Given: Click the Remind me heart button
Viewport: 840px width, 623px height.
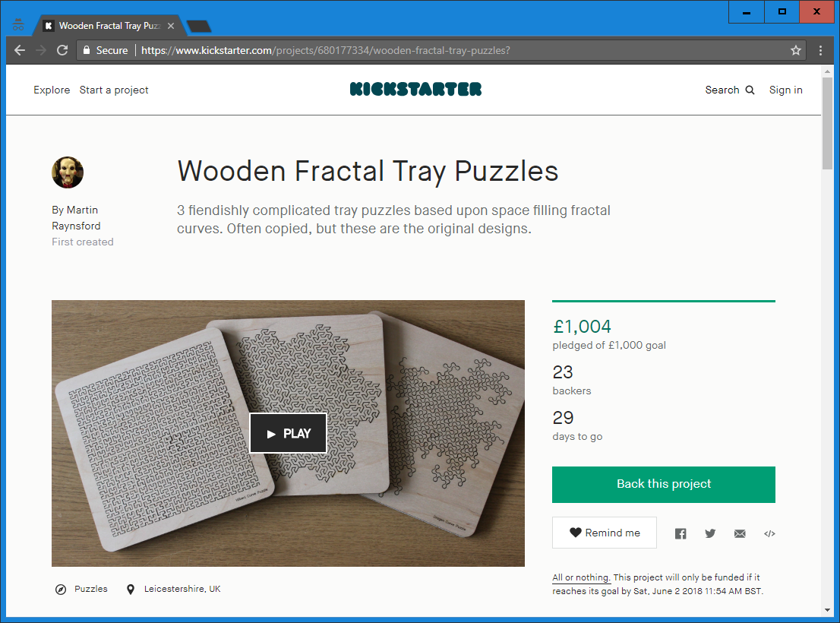Looking at the screenshot, I should coord(605,533).
